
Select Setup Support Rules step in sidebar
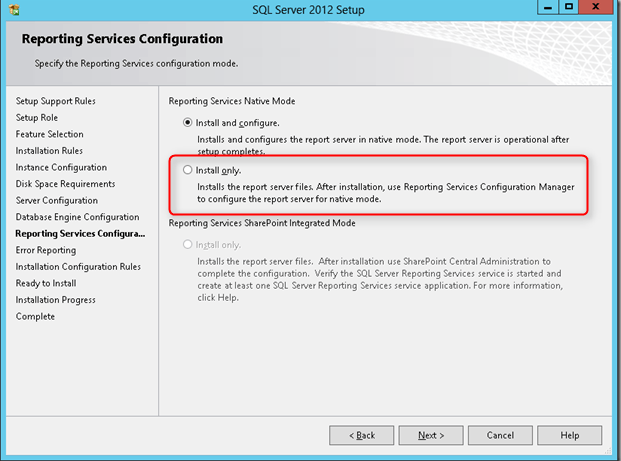click(56, 101)
